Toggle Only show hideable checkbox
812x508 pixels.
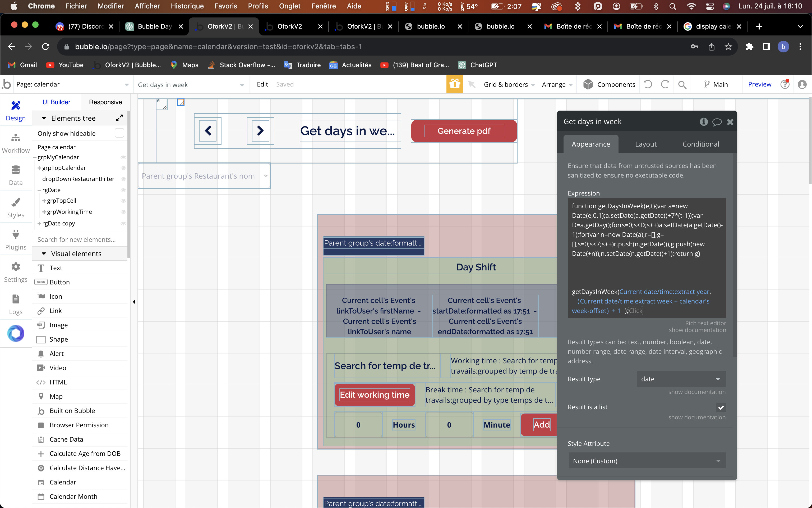[119, 133]
